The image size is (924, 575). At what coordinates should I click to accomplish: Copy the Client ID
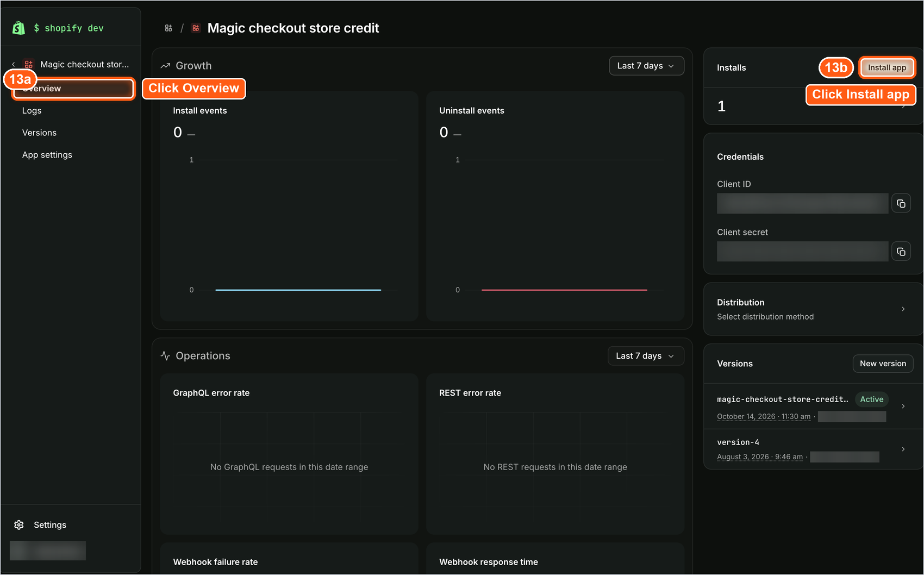[x=901, y=203]
